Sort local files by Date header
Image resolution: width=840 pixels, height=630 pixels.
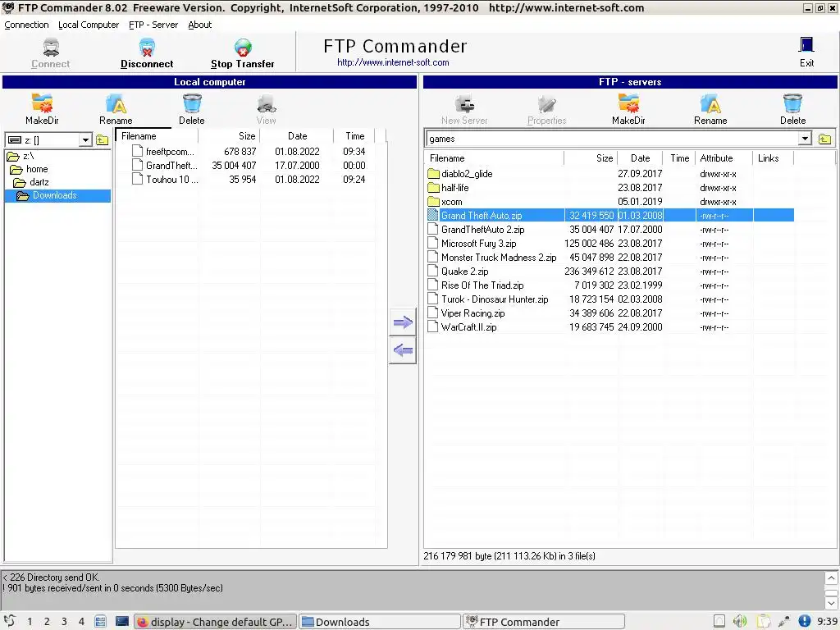(297, 136)
